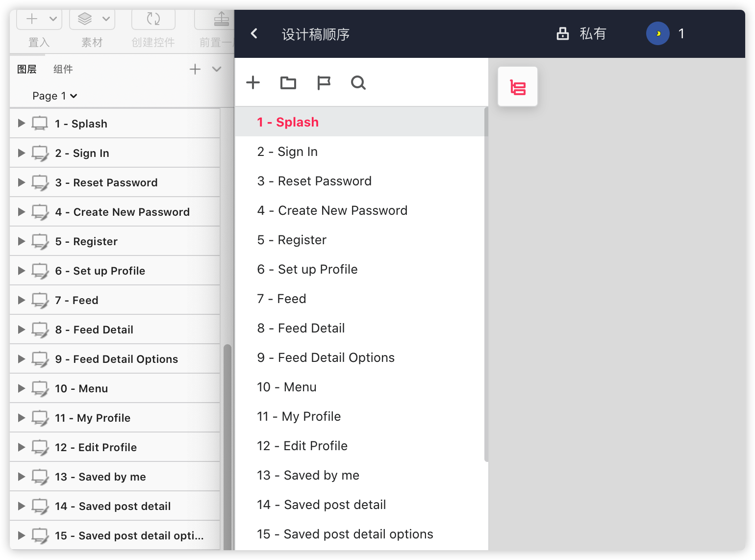755x560 pixels.
Task: Click the plus icon in layers panel header
Action: [x=195, y=69]
